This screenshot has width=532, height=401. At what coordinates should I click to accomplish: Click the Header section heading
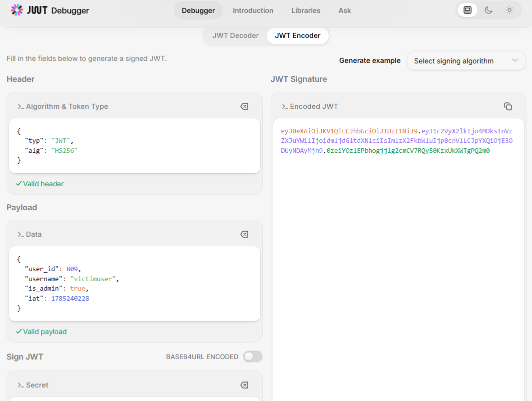pyautogui.click(x=20, y=79)
